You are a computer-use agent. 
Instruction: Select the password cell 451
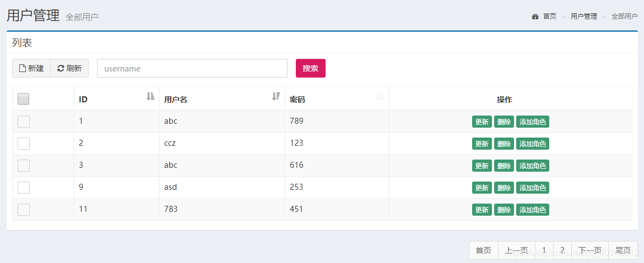click(x=337, y=209)
